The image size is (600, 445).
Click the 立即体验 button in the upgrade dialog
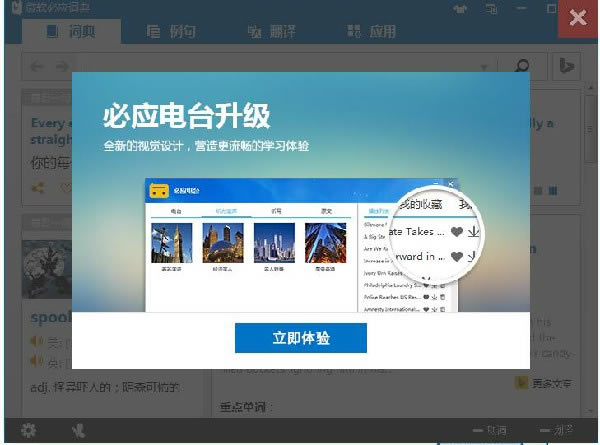301,338
